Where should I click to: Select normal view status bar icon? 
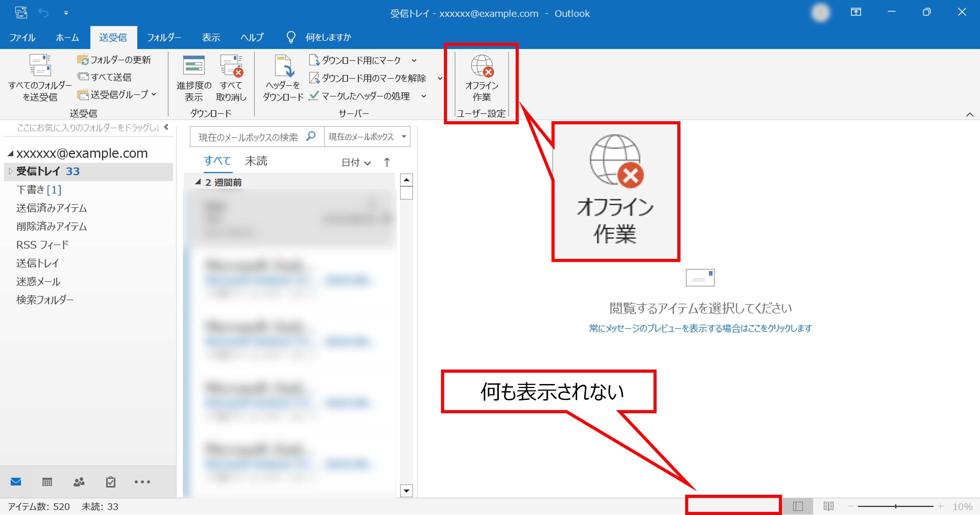coord(798,506)
